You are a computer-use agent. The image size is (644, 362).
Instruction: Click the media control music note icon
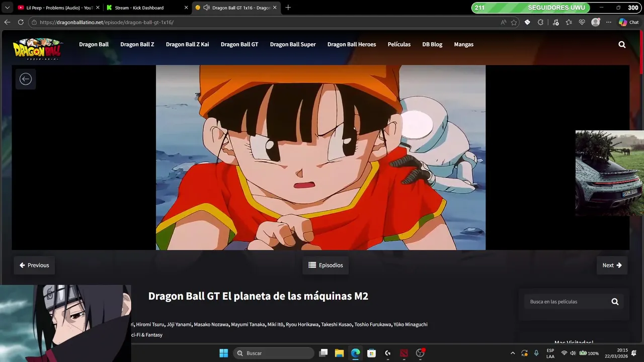click(x=555, y=22)
